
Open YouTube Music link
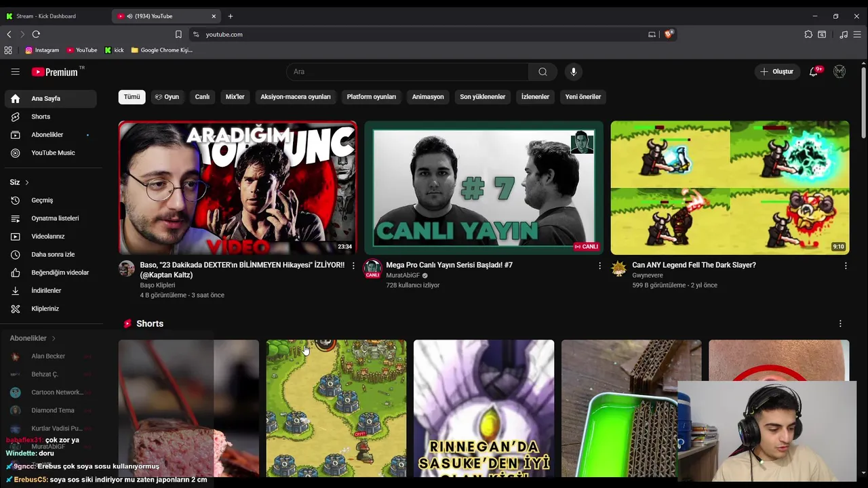tap(51, 153)
